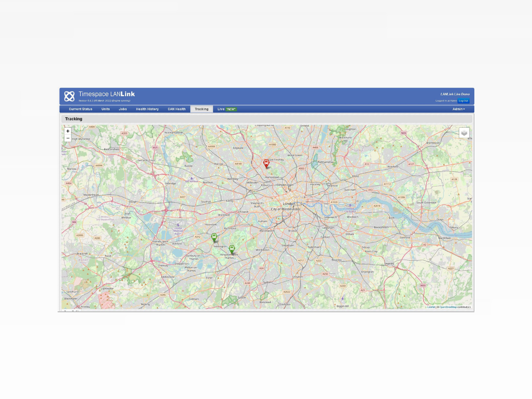Click the Romford label on the map
Screen dimensions: 532x399
393,166
